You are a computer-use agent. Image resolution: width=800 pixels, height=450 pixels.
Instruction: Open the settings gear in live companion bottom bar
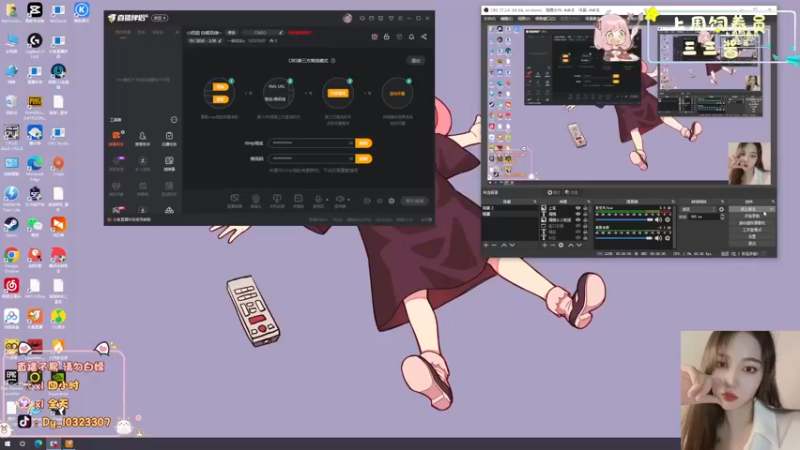(x=391, y=201)
